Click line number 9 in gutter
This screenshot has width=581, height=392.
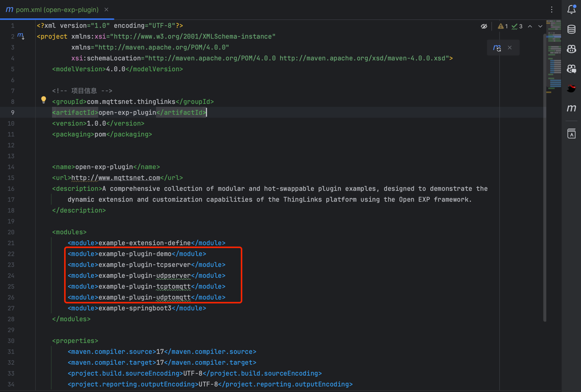[x=12, y=113]
